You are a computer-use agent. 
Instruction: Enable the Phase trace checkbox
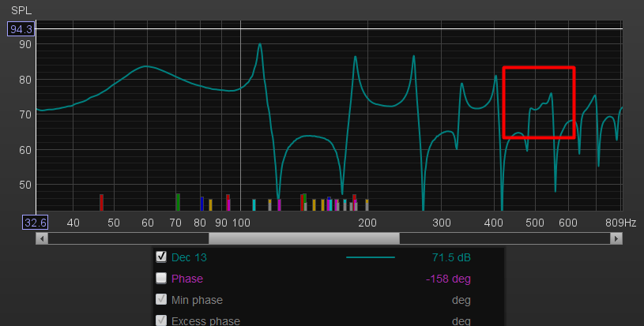(x=161, y=278)
